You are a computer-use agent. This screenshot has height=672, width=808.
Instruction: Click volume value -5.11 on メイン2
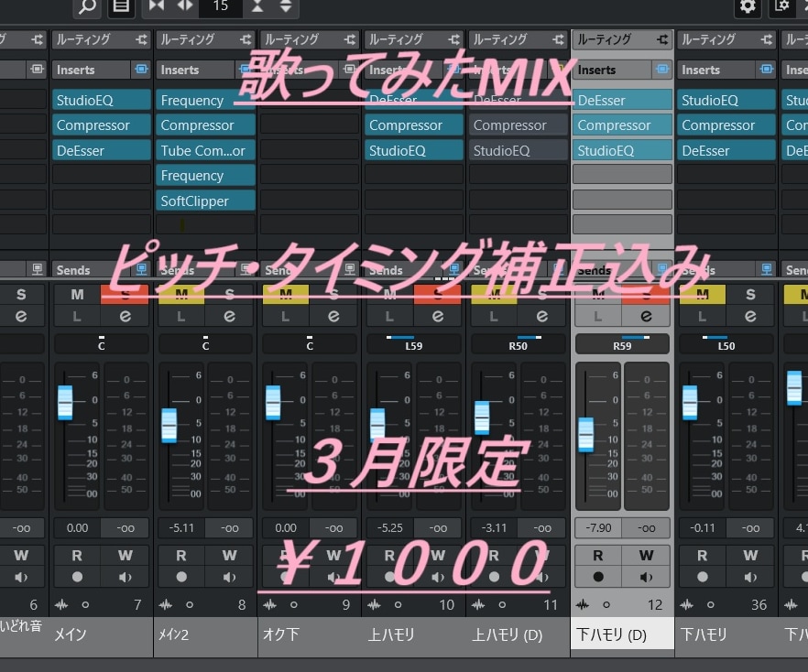(181, 528)
